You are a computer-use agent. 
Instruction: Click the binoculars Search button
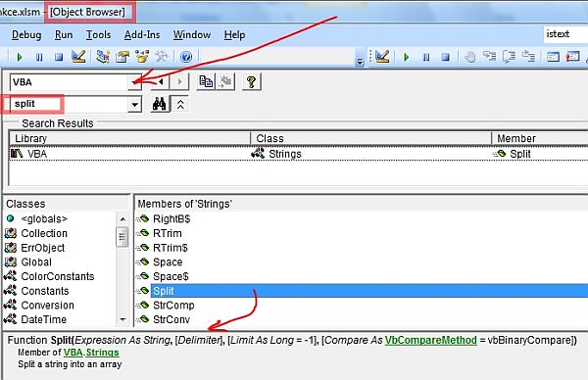(x=159, y=104)
